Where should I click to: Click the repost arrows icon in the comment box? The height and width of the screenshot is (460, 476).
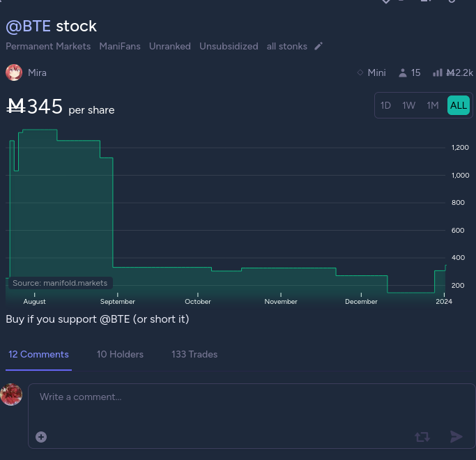[x=422, y=437]
